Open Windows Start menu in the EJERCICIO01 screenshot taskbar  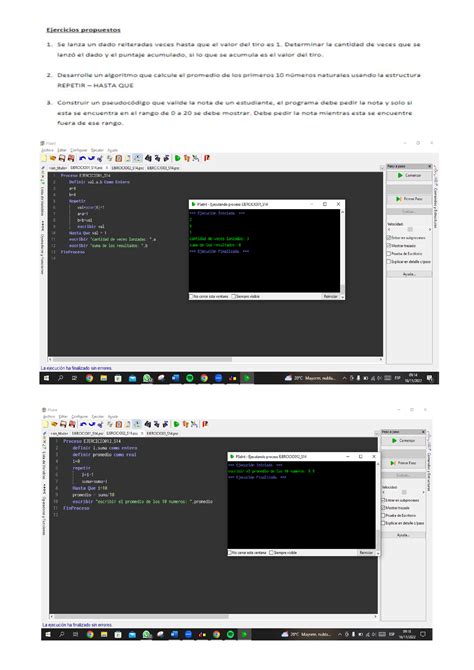[46, 378]
